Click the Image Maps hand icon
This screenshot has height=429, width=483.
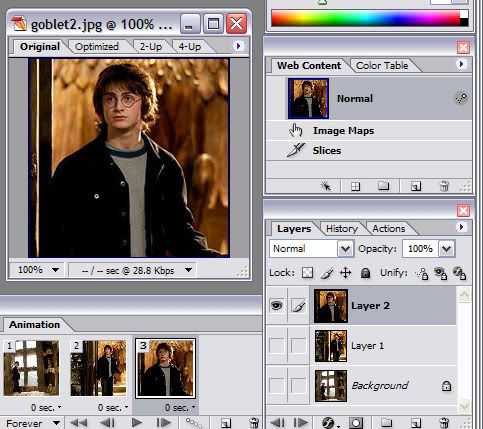pos(295,130)
